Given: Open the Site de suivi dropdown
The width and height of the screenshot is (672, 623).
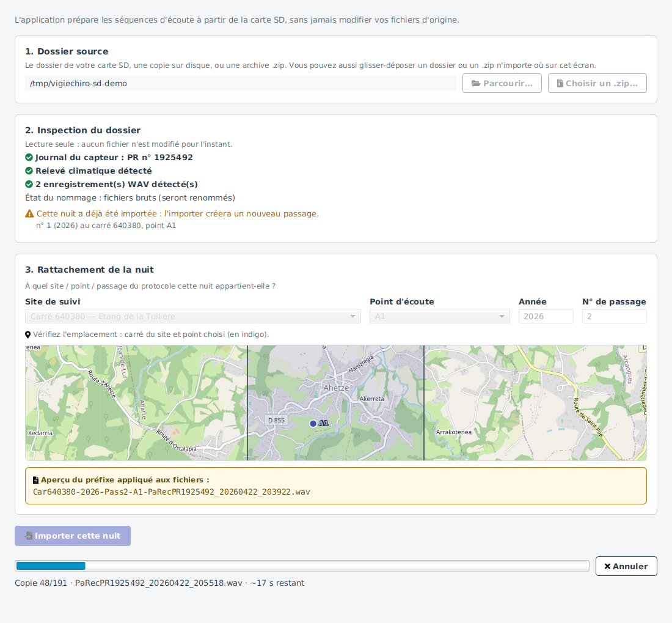Looking at the screenshot, I should pos(193,317).
